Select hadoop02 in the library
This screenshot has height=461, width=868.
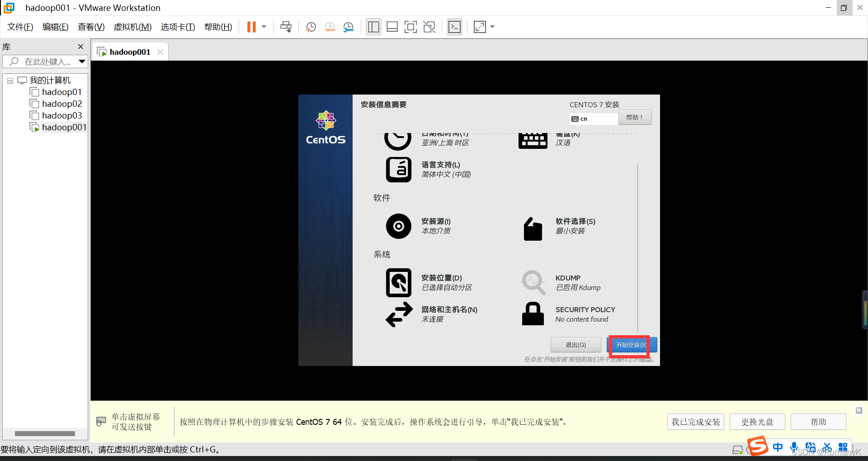pos(62,104)
